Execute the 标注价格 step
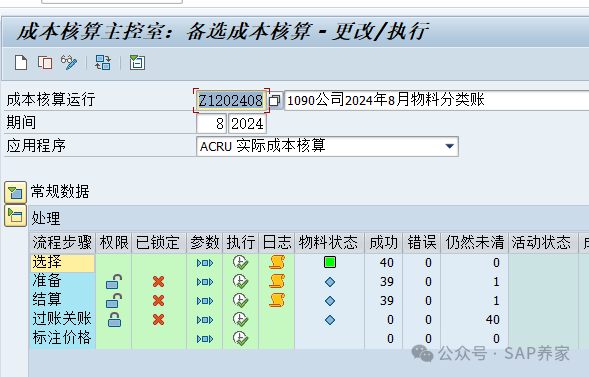The height and width of the screenshot is (377, 589). (240, 338)
